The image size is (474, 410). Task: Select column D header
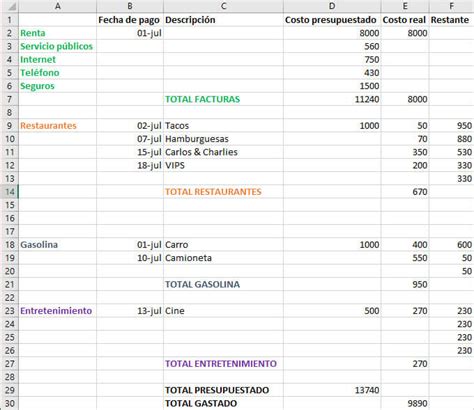(x=332, y=6)
